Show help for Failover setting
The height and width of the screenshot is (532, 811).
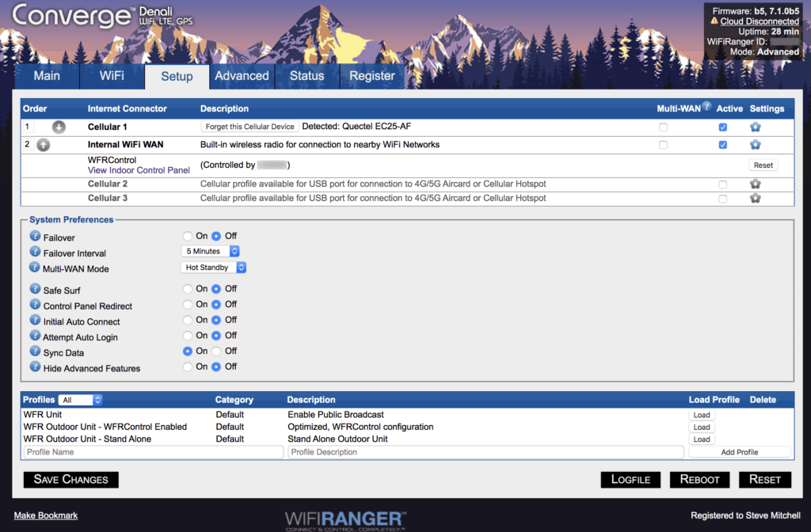[35, 236]
